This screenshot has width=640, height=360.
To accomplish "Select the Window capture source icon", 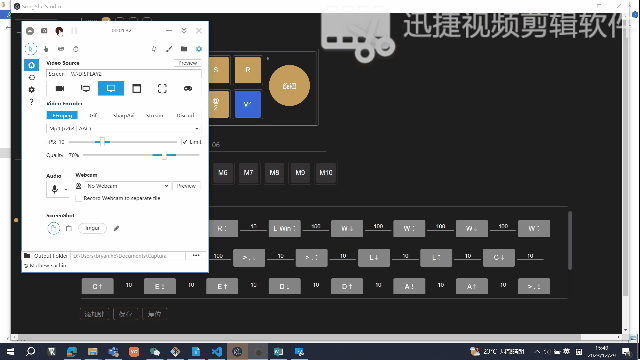I will click(x=137, y=88).
